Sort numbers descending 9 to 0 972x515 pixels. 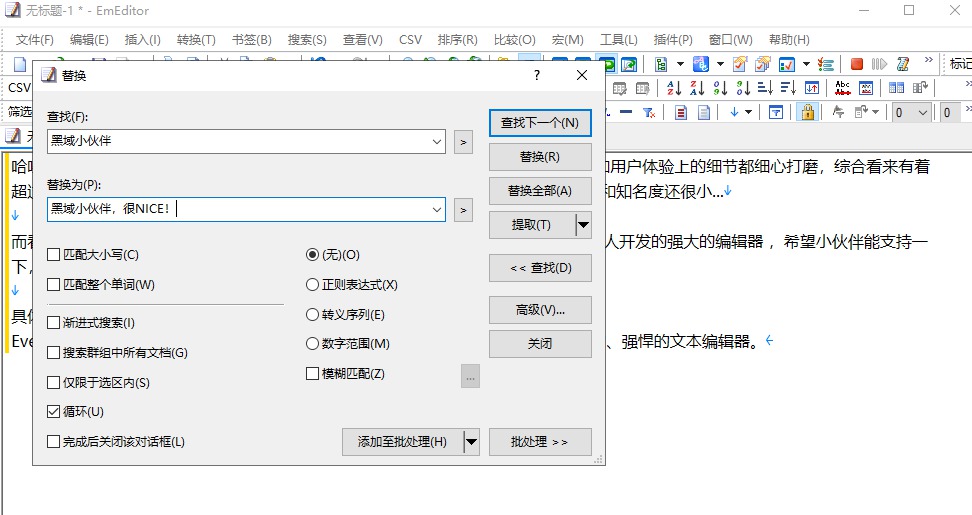[x=743, y=88]
